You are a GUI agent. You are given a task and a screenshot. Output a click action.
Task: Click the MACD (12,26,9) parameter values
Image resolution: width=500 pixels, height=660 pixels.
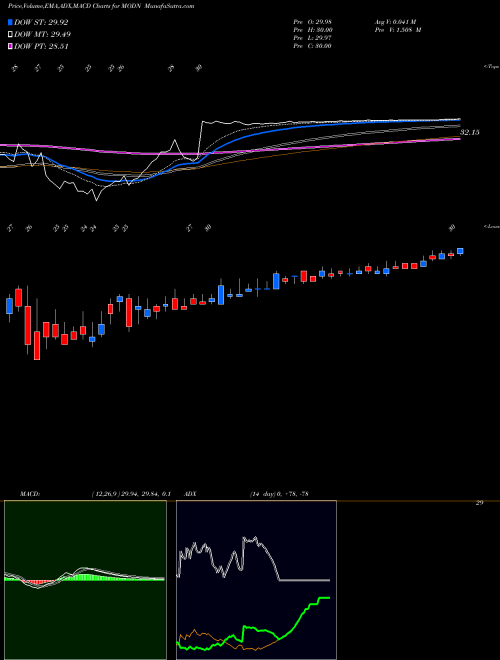point(131,494)
